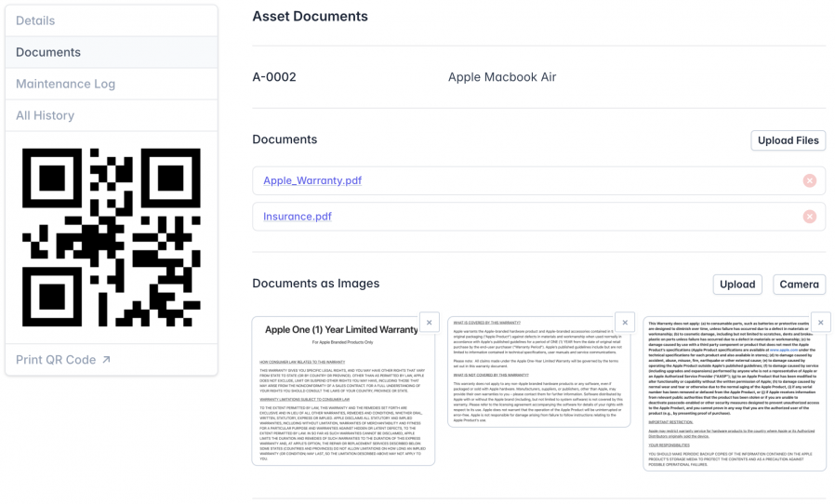Click the asset QR code image

point(112,237)
